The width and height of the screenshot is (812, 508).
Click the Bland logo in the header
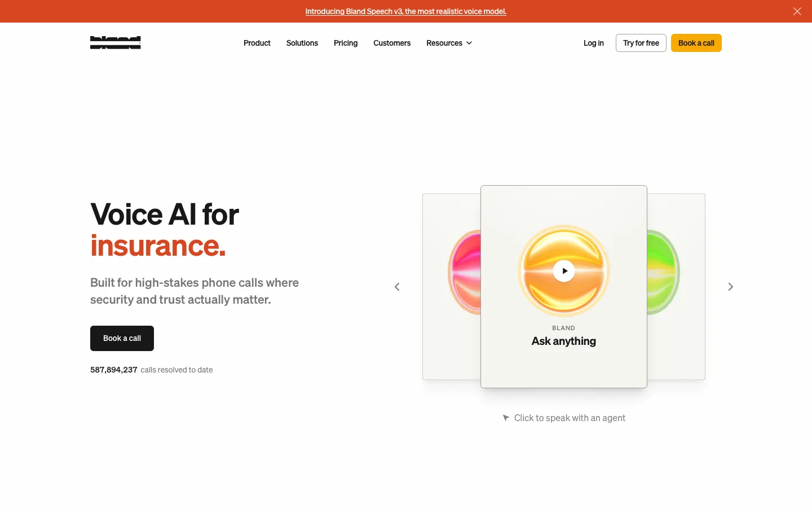point(116,43)
